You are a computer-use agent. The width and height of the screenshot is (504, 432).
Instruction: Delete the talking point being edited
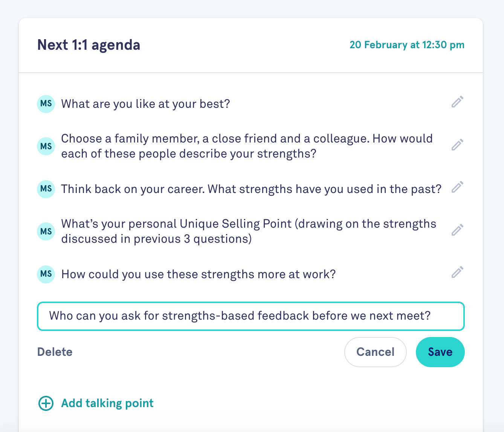pyautogui.click(x=55, y=352)
